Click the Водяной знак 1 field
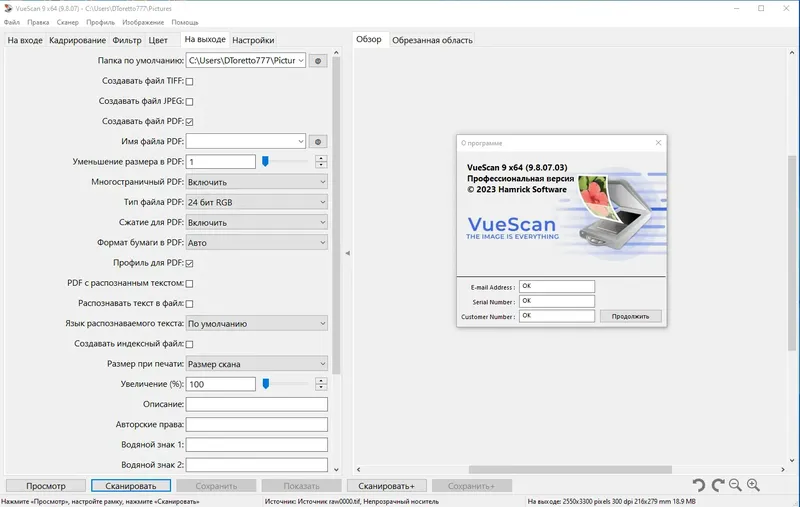This screenshot has width=800, height=507. click(x=257, y=445)
